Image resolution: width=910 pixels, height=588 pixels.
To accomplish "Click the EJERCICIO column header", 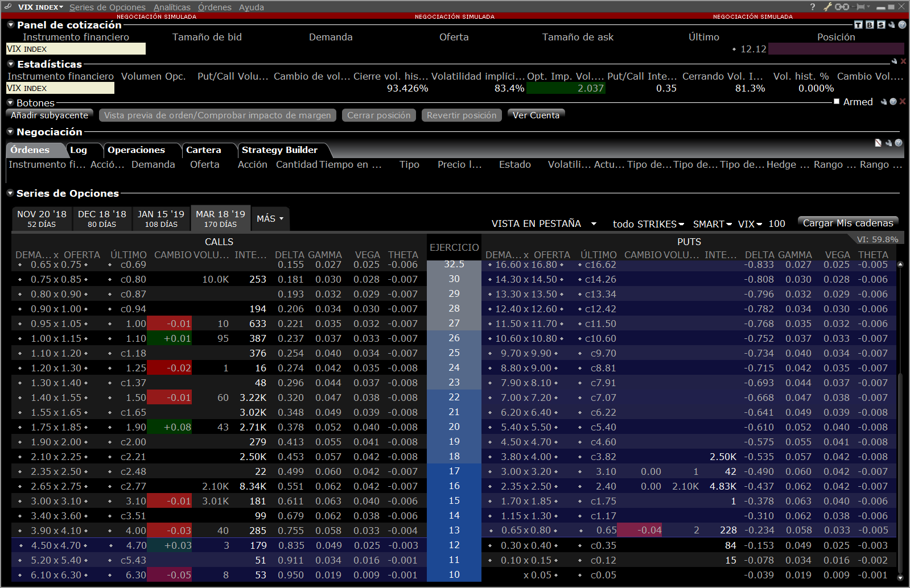I will click(454, 248).
